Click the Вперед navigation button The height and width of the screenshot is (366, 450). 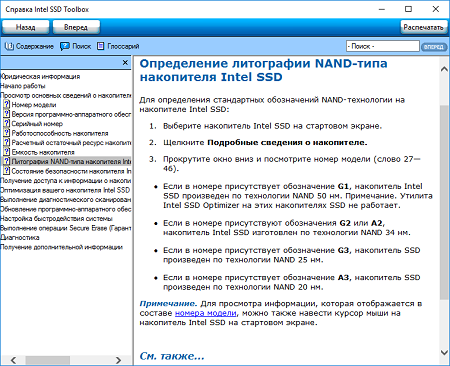click(x=76, y=27)
